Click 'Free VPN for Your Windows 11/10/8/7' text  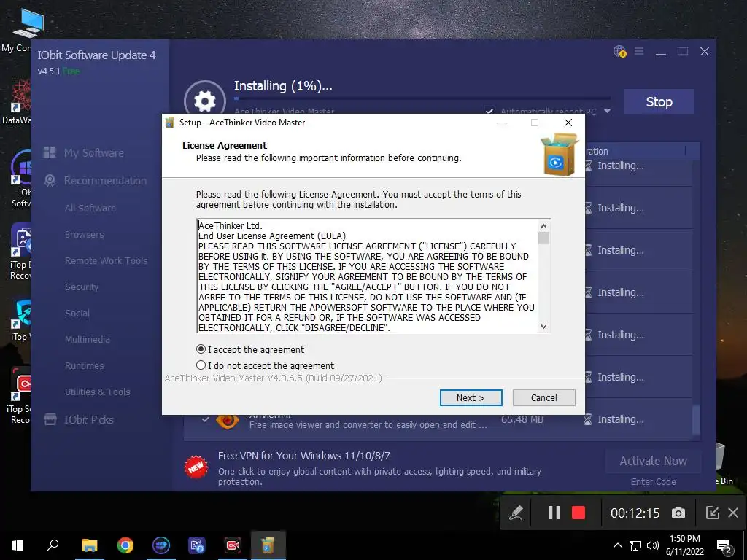coord(304,456)
